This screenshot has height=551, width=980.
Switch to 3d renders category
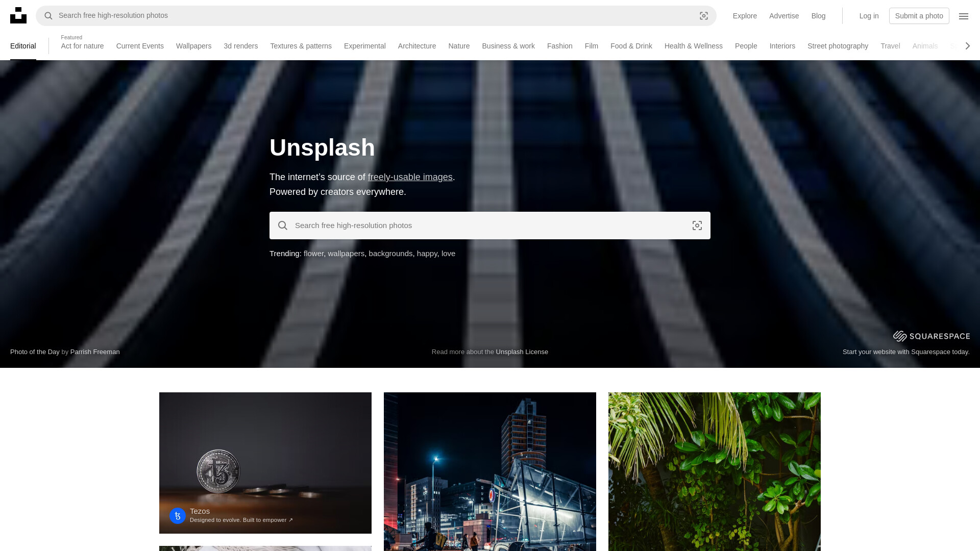tap(240, 46)
